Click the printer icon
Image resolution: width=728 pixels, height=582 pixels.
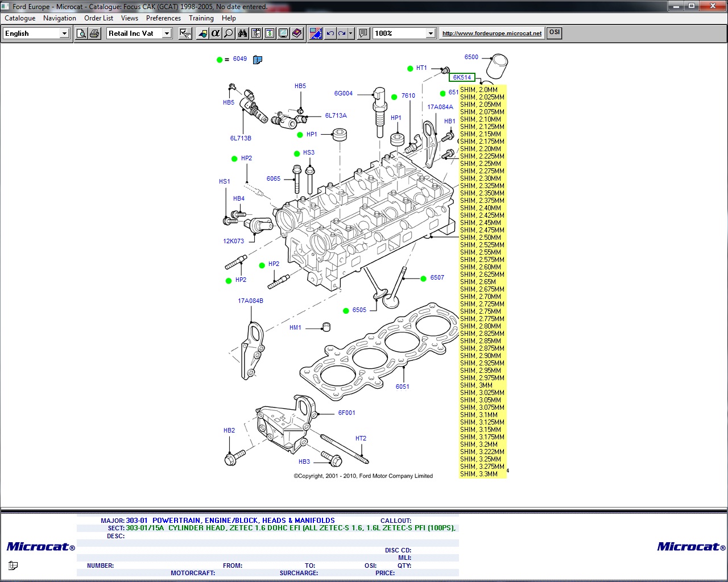point(94,34)
